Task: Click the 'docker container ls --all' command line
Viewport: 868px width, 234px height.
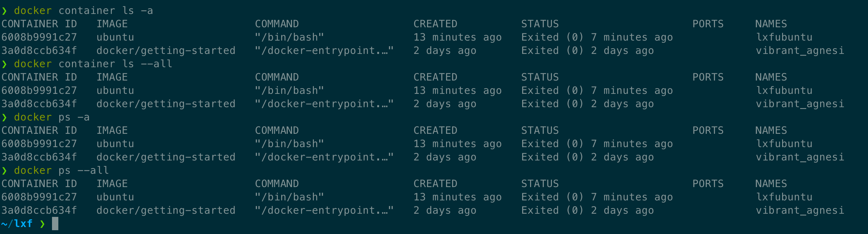Action: (x=93, y=64)
